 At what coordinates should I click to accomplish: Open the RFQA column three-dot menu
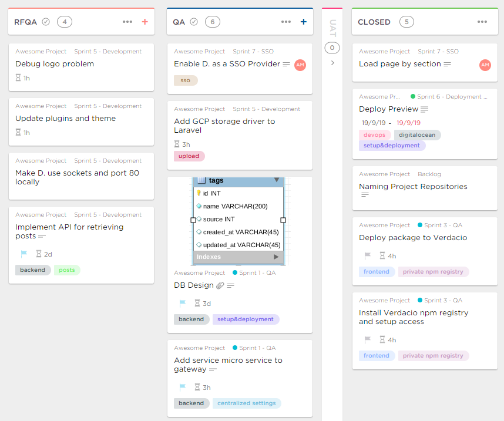click(x=127, y=22)
